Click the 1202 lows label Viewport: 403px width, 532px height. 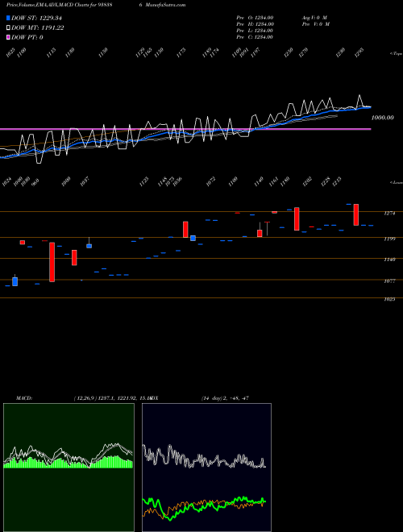[x=307, y=181]
